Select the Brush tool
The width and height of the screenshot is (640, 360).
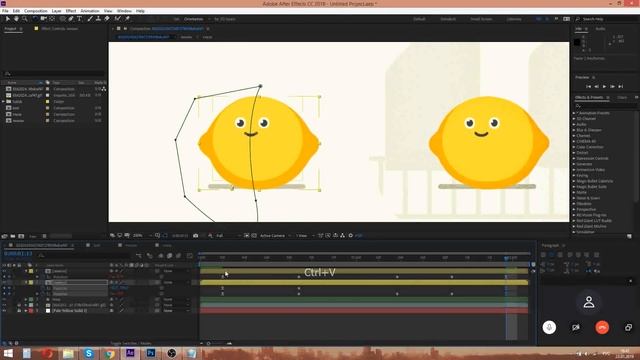coord(90,19)
